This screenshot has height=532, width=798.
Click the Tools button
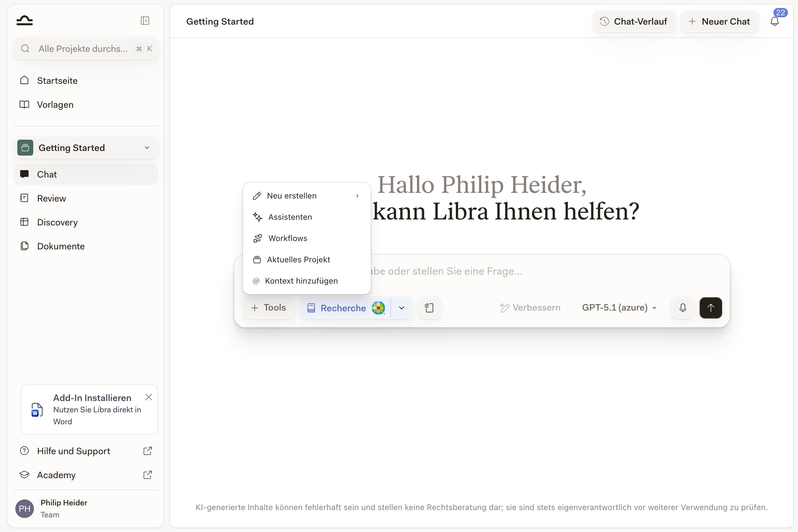[x=269, y=308]
